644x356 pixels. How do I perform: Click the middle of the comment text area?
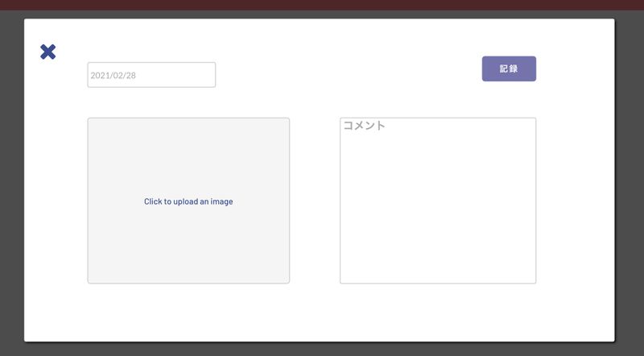click(438, 201)
